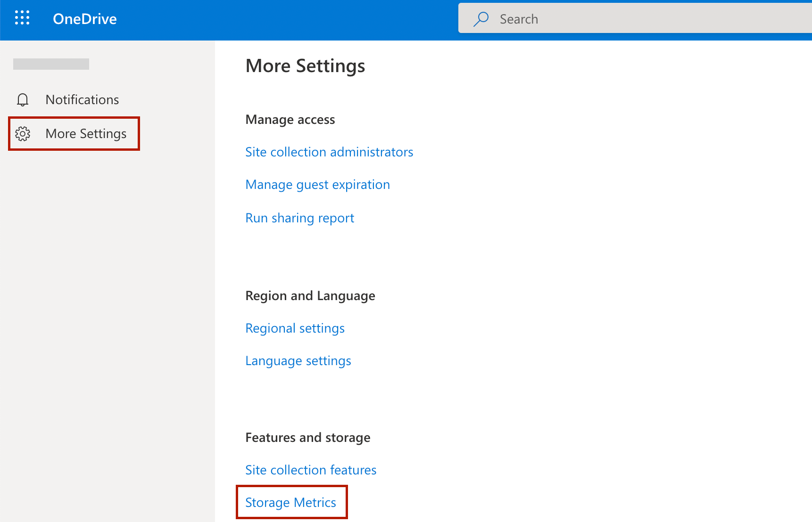The width and height of the screenshot is (812, 522).
Task: Select More Settings in the sidebar
Action: tap(86, 134)
